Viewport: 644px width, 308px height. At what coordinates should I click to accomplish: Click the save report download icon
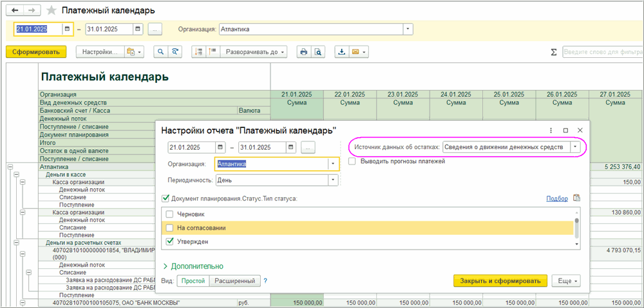pos(341,52)
